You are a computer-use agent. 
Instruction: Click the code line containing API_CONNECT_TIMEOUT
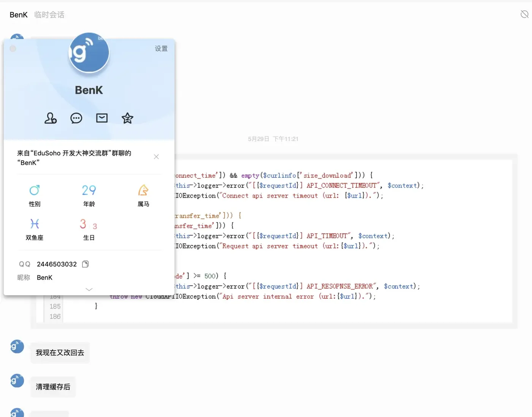299,186
